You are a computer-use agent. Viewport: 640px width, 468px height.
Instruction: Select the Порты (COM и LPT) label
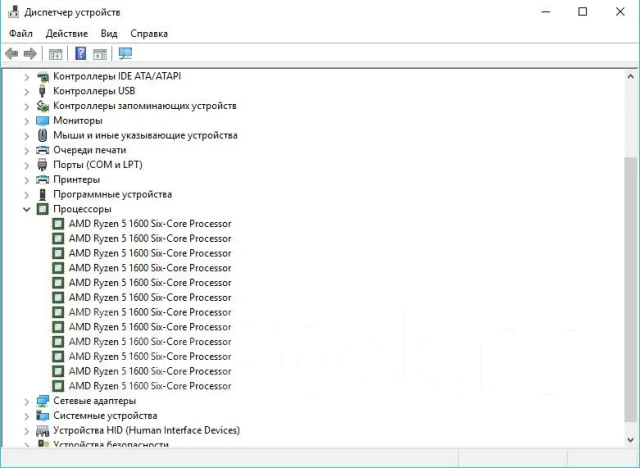[98, 165]
